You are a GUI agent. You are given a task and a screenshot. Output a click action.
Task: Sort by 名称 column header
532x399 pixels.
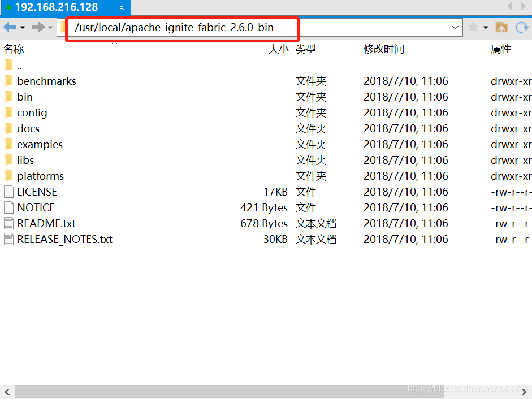[114, 49]
